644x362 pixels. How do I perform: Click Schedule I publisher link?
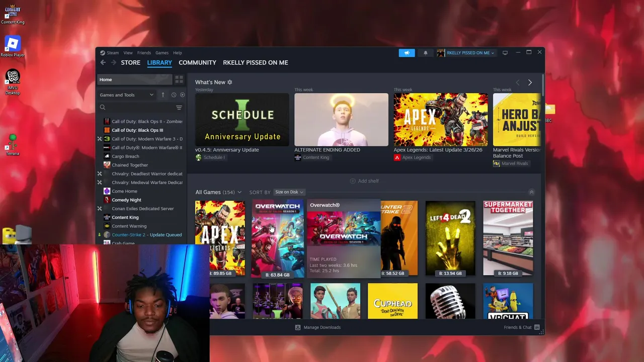pyautogui.click(x=214, y=157)
